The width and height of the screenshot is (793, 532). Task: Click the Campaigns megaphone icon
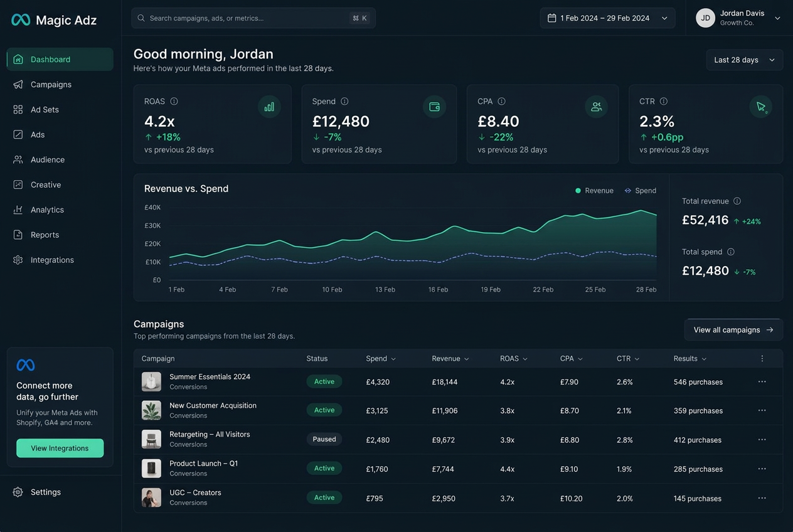point(18,85)
